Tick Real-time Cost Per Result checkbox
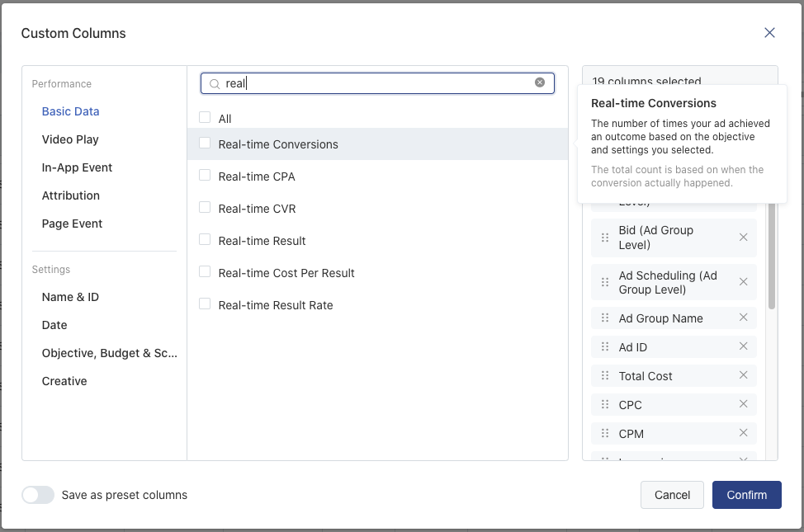Screen dimensions: 804x532 [205, 272]
